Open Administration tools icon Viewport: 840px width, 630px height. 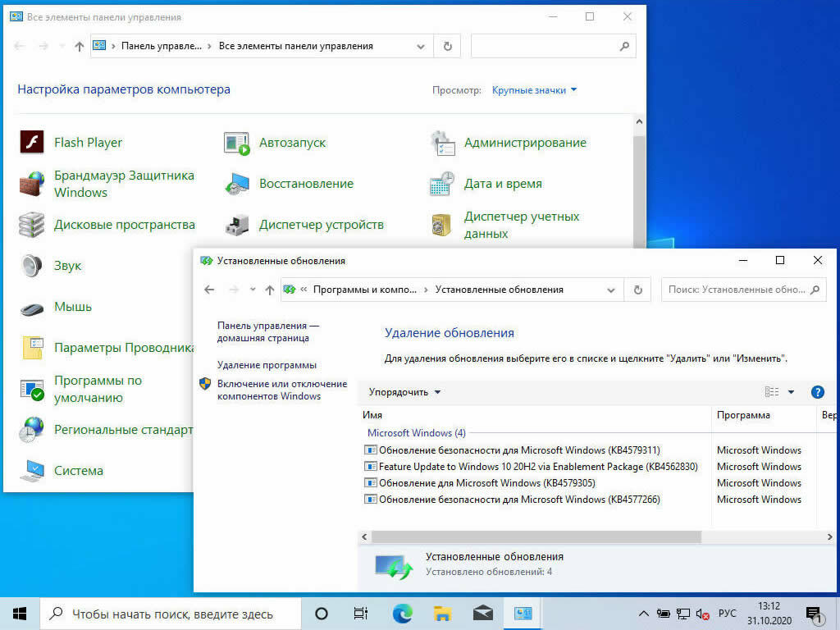coord(442,143)
